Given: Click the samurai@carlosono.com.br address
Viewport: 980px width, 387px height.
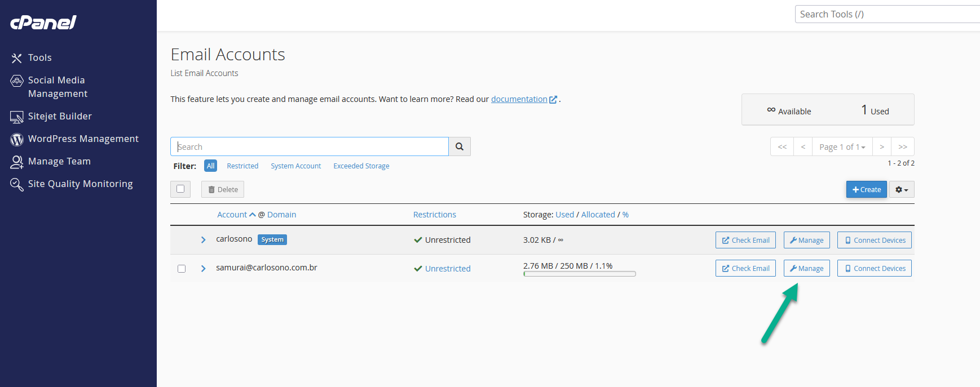Looking at the screenshot, I should click(x=267, y=268).
